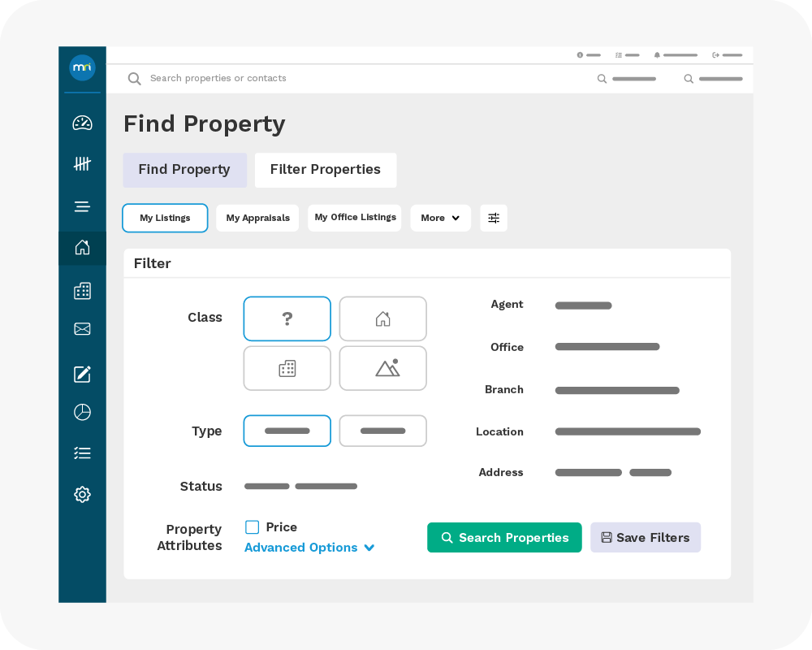The image size is (812, 650).
Task: Click the edit pencil icon in sidebar
Action: (x=82, y=374)
